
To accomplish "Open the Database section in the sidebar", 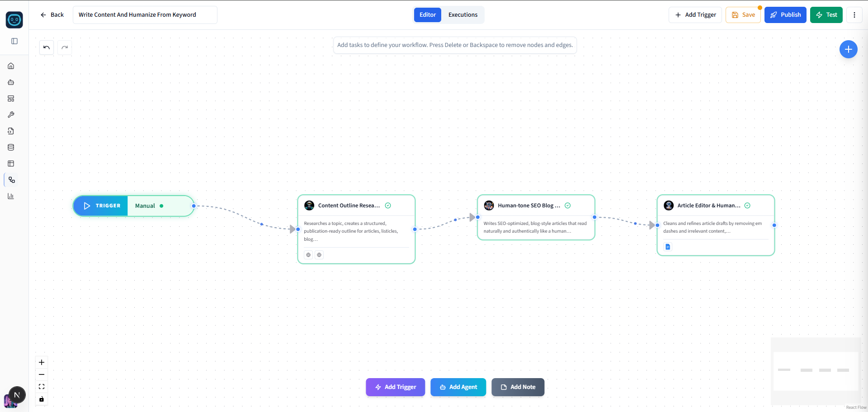I will (x=11, y=147).
